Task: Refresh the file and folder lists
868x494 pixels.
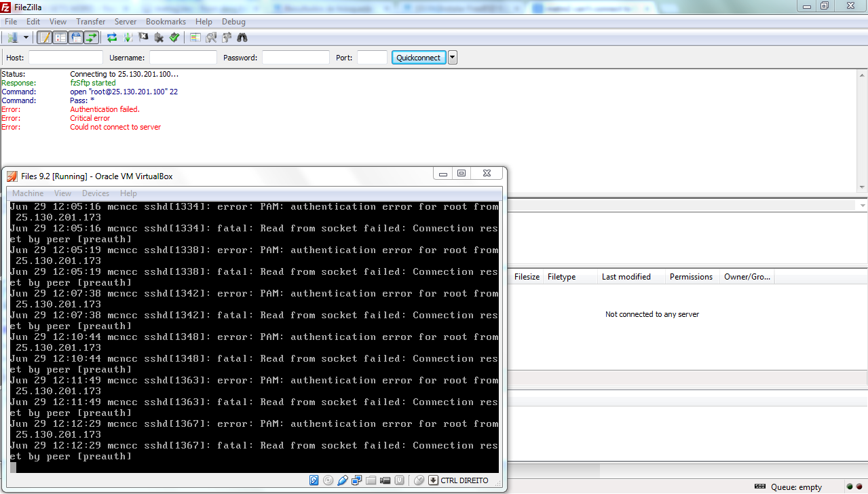Action: (112, 37)
